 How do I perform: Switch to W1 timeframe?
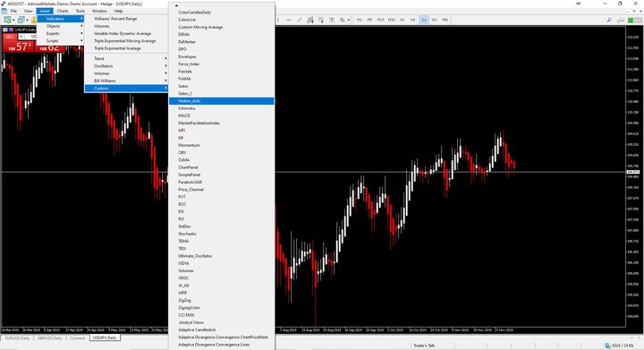pos(435,20)
